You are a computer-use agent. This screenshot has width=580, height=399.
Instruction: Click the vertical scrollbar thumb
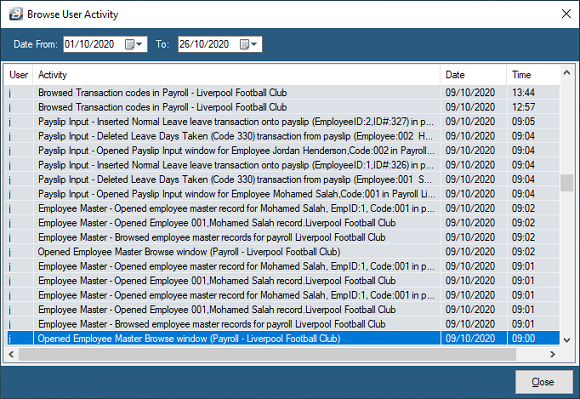pos(567,183)
